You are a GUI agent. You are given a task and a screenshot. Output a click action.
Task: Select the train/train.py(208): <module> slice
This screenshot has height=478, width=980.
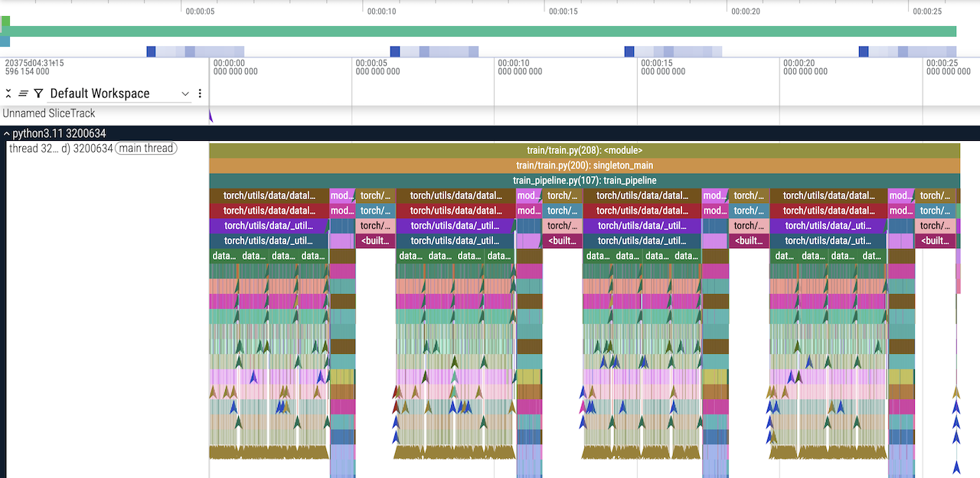(584, 150)
